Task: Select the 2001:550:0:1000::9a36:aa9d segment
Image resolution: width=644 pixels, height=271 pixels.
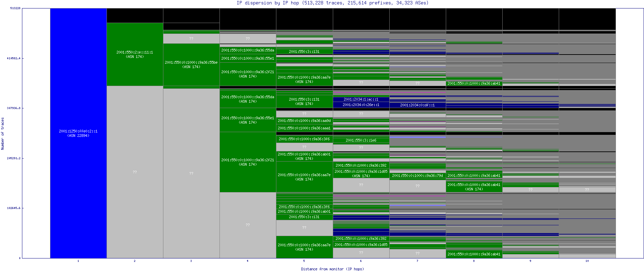Action: 304,121
